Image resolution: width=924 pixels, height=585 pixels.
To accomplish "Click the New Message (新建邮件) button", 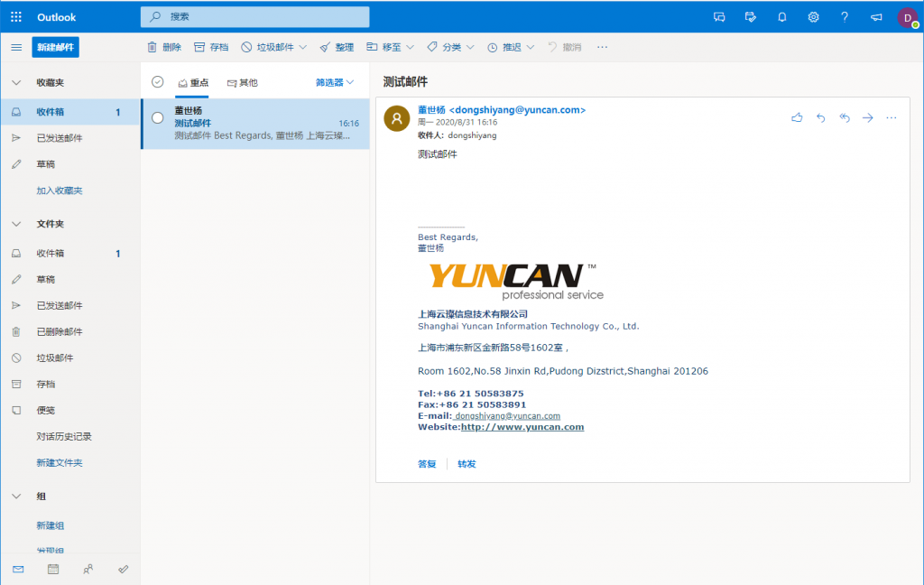I will pos(55,47).
